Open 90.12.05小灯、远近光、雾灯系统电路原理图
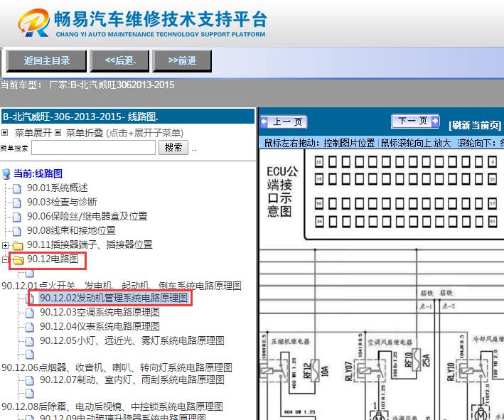This screenshot has height=420, width=504. (132, 340)
